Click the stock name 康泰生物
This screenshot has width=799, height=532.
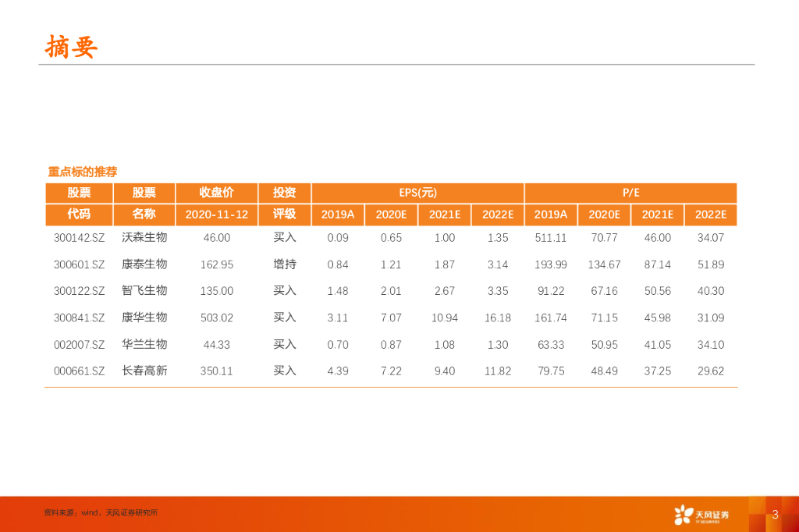[144, 264]
